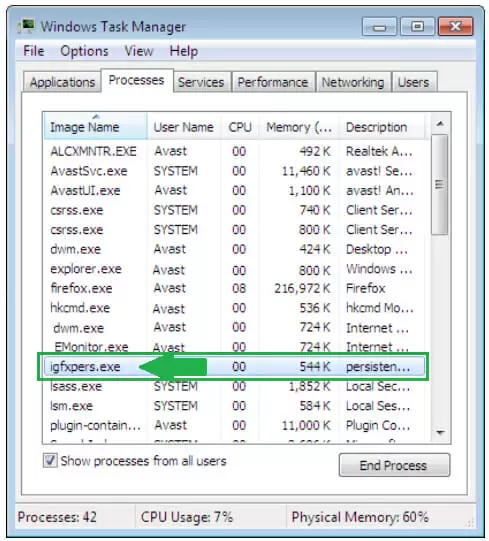
Task: Select the lsass.exe process
Action: click(x=235, y=386)
